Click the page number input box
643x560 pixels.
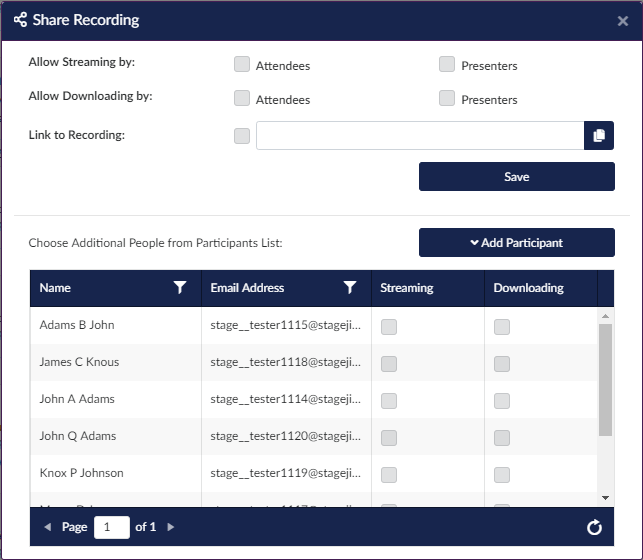click(x=111, y=527)
